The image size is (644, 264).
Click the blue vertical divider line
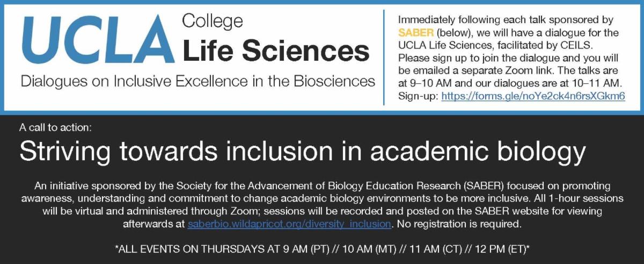[384, 58]
